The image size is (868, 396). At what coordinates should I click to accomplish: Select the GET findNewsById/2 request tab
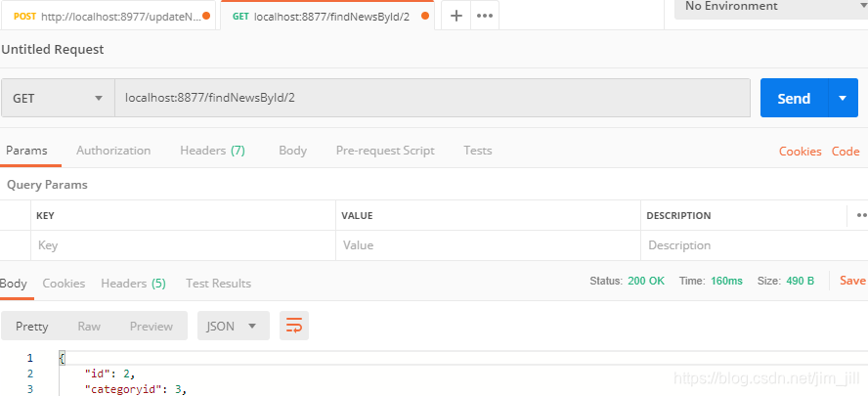point(327,16)
